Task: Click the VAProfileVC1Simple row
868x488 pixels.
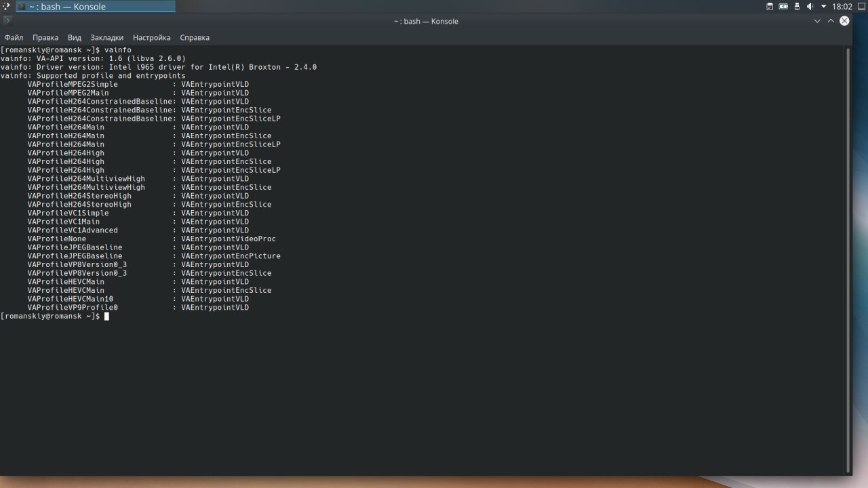Action: coord(138,213)
